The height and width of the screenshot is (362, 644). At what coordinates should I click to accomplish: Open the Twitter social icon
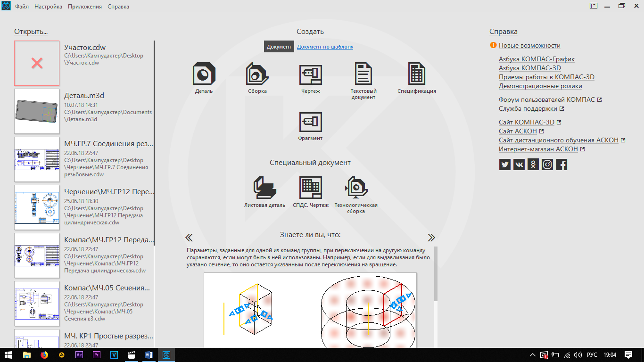[505, 165]
